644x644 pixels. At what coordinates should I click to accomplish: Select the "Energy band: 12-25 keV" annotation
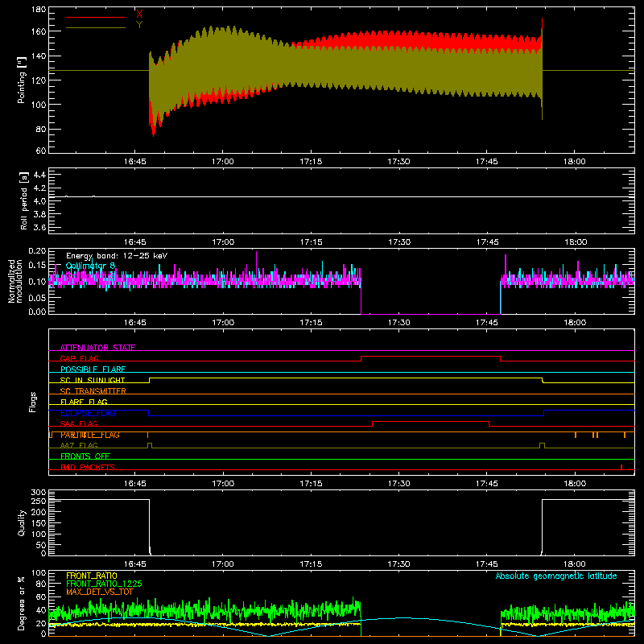(117, 256)
